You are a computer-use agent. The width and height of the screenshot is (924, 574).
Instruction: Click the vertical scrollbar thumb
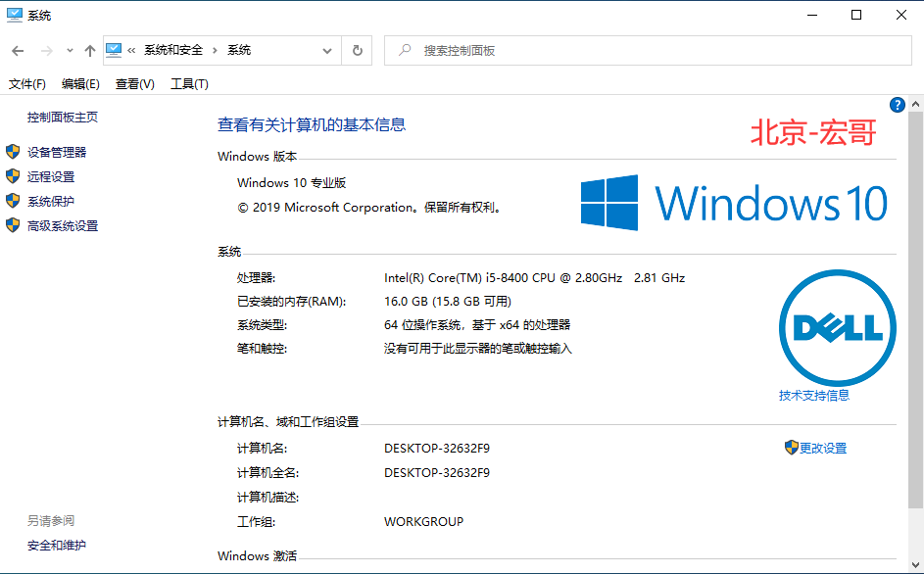tap(915, 310)
